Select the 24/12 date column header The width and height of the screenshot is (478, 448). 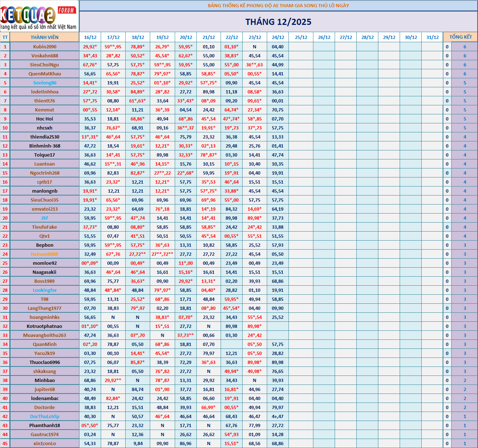click(278, 37)
